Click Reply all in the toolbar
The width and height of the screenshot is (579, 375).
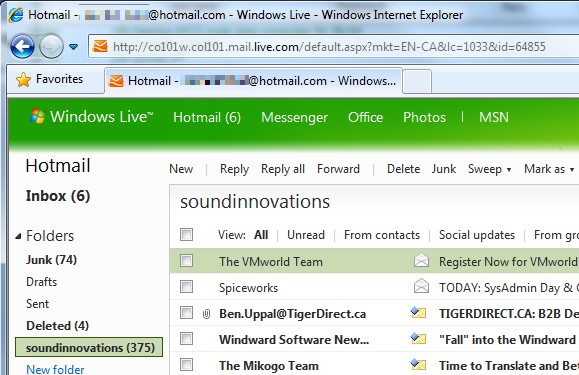pos(283,169)
